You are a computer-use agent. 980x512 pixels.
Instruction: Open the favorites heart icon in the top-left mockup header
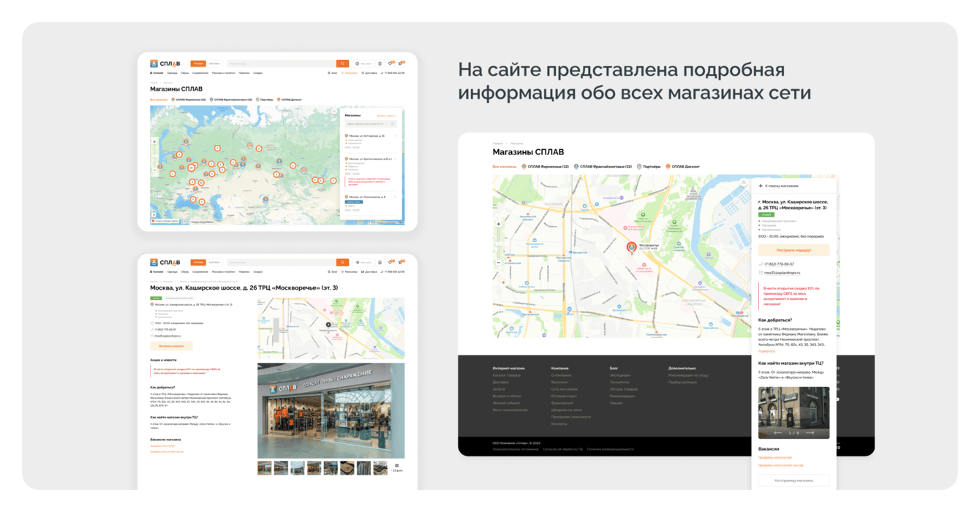pos(390,64)
